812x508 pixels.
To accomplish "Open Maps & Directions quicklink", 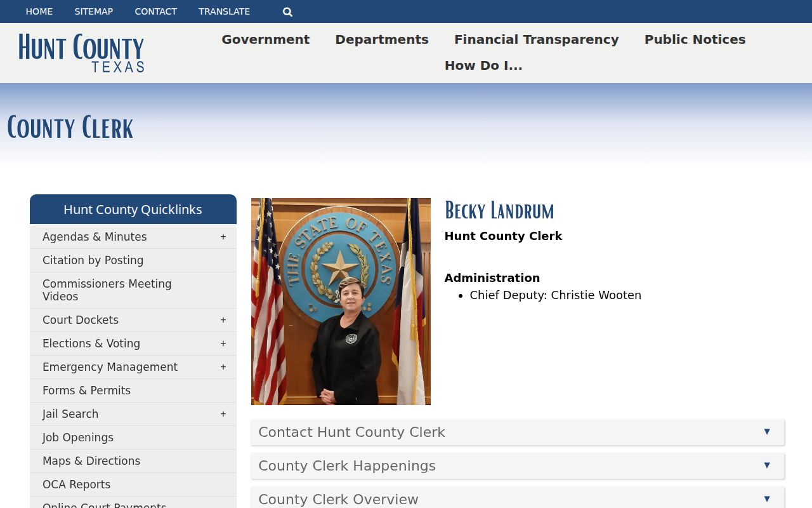I will coord(91,461).
